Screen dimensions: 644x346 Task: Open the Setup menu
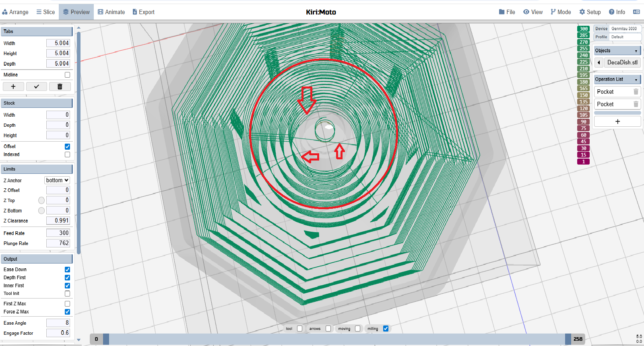click(x=590, y=12)
